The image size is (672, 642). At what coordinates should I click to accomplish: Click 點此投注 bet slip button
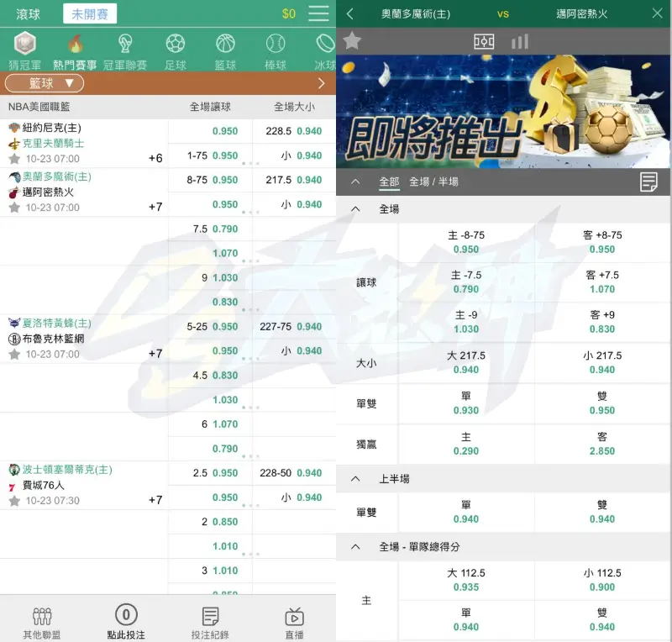click(x=126, y=622)
